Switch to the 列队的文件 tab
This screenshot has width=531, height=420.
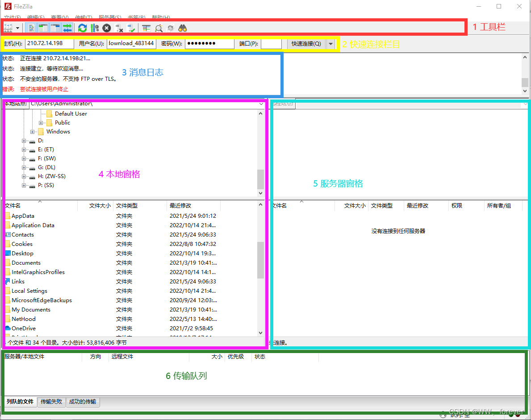tap(20, 401)
